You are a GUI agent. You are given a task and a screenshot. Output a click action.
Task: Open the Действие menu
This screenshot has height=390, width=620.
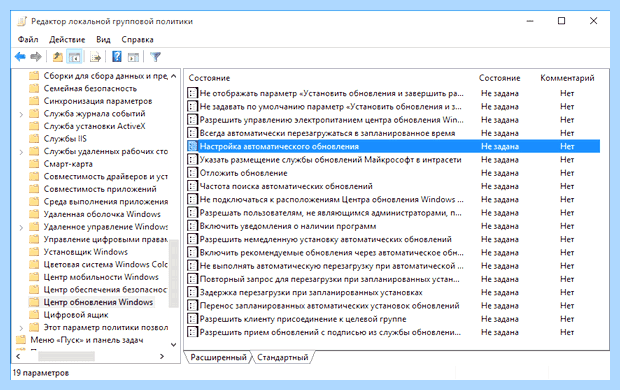[x=67, y=40]
